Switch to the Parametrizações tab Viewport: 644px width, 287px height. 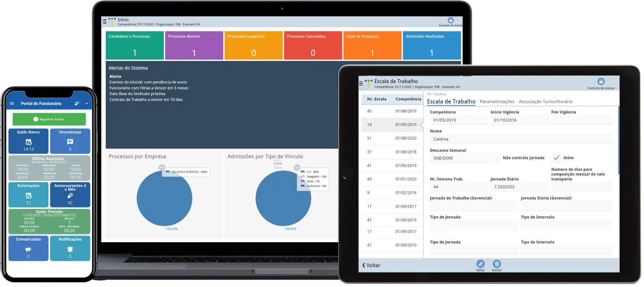tap(497, 102)
